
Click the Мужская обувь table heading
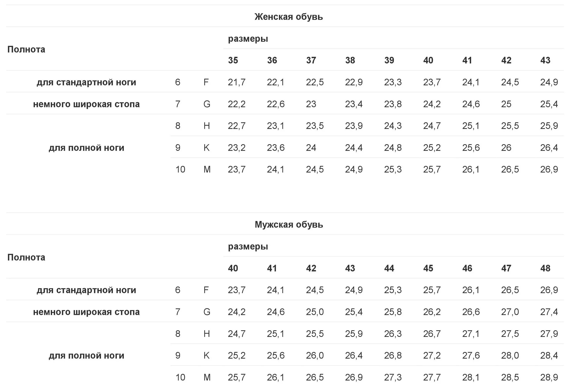[x=289, y=224]
